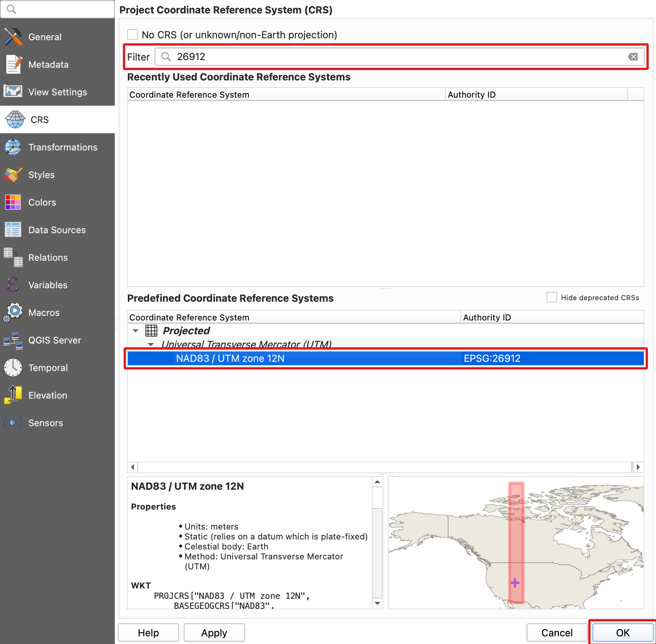Open the Variables settings page
This screenshot has width=656, height=644.
[57, 285]
